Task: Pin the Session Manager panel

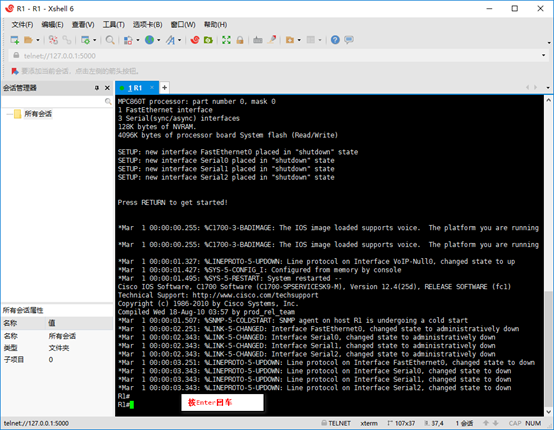Action: tap(96, 88)
